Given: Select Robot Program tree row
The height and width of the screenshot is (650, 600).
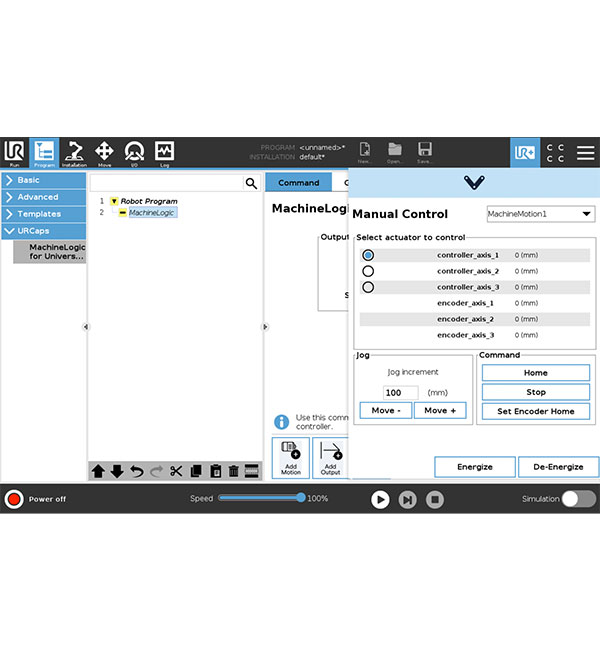Looking at the screenshot, I should coord(149,201).
